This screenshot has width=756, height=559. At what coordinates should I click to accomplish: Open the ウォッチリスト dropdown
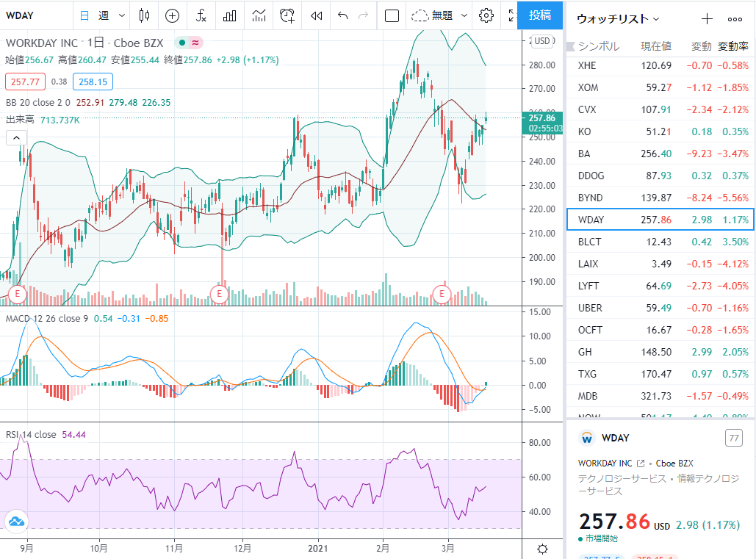pos(618,19)
